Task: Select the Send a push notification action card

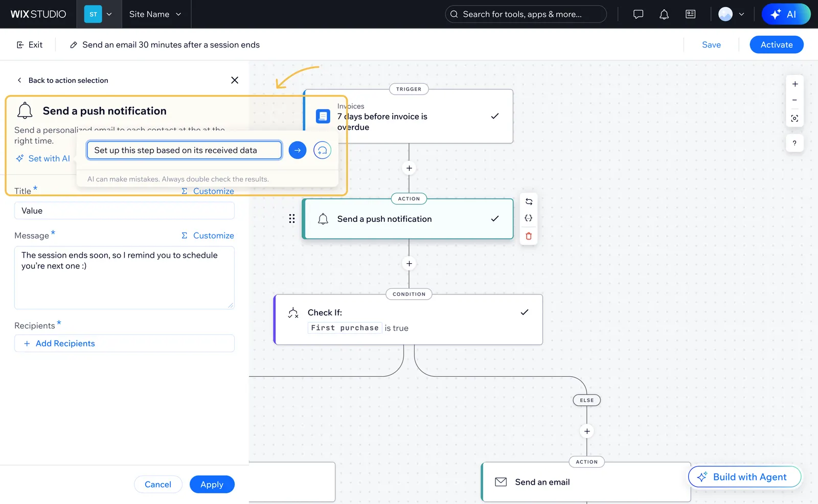Action: (408, 219)
